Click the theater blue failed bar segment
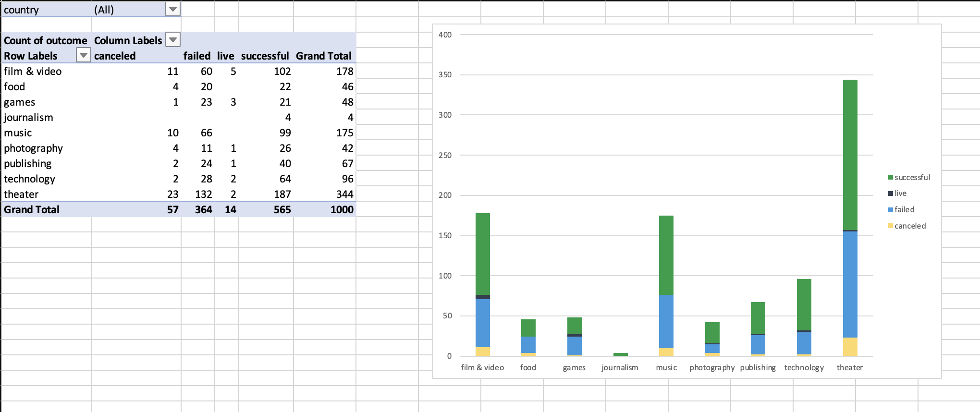980x412 pixels. pyautogui.click(x=850, y=284)
